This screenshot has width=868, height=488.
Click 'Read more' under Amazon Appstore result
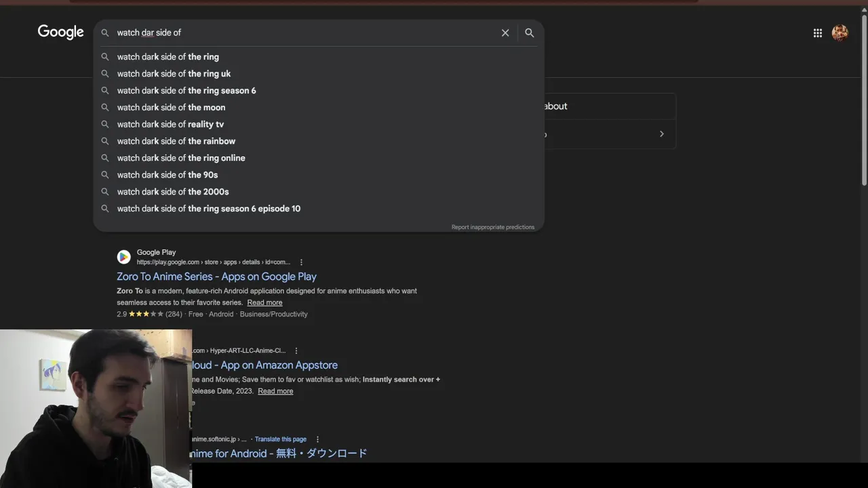275,391
